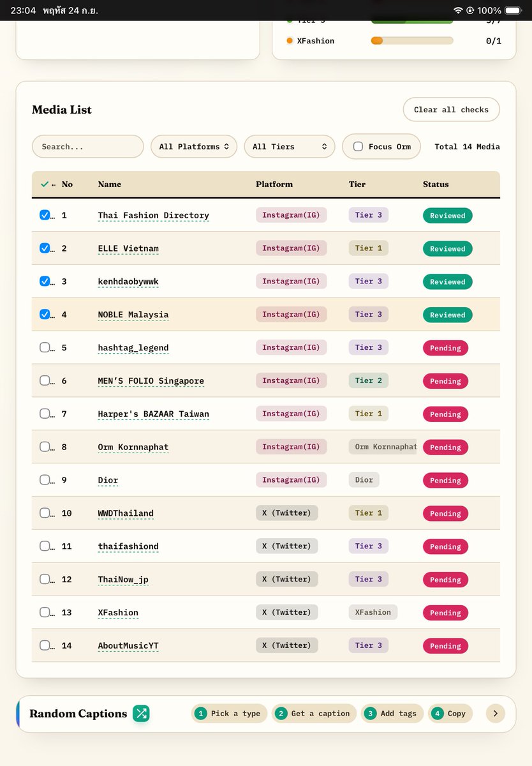The height and width of the screenshot is (766, 532).
Task: Open the XFashion name link in row 13
Action: pyautogui.click(x=118, y=613)
